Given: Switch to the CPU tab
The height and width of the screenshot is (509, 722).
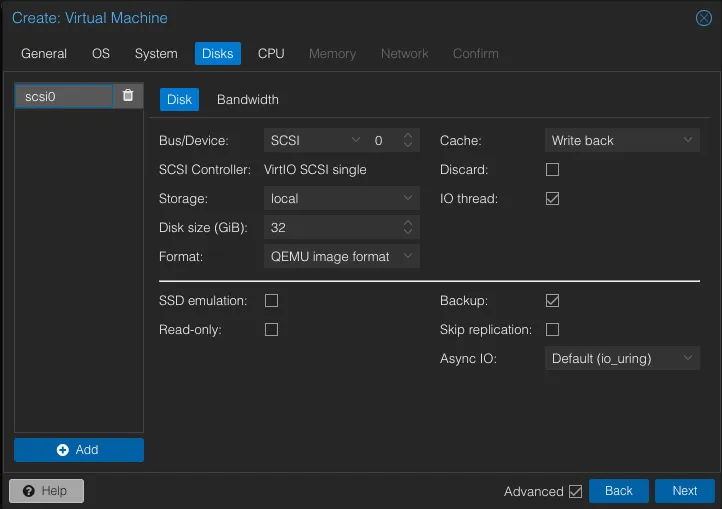Looking at the screenshot, I should [x=271, y=54].
